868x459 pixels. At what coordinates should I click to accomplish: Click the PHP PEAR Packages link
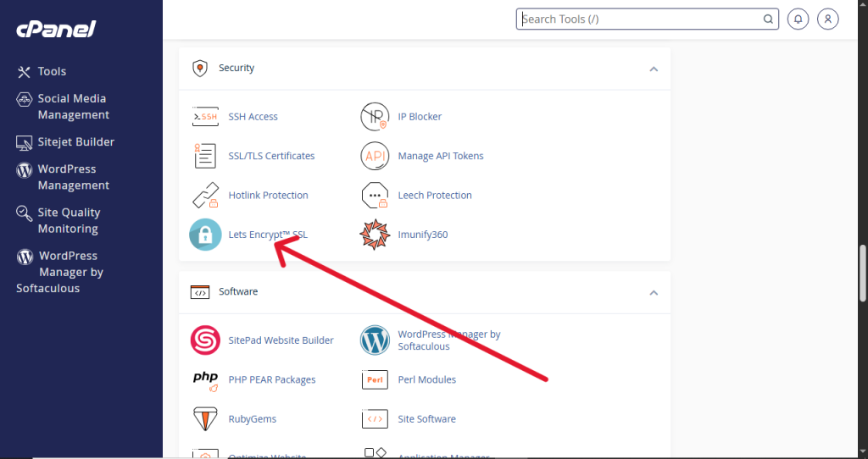pos(272,379)
